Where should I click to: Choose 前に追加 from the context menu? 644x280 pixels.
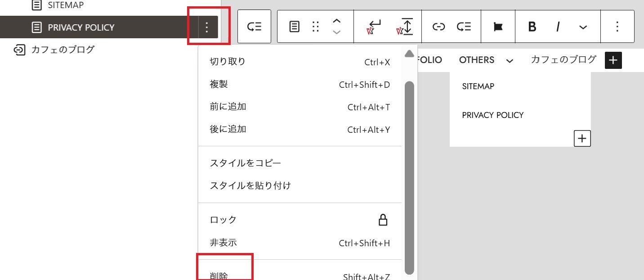(300, 107)
